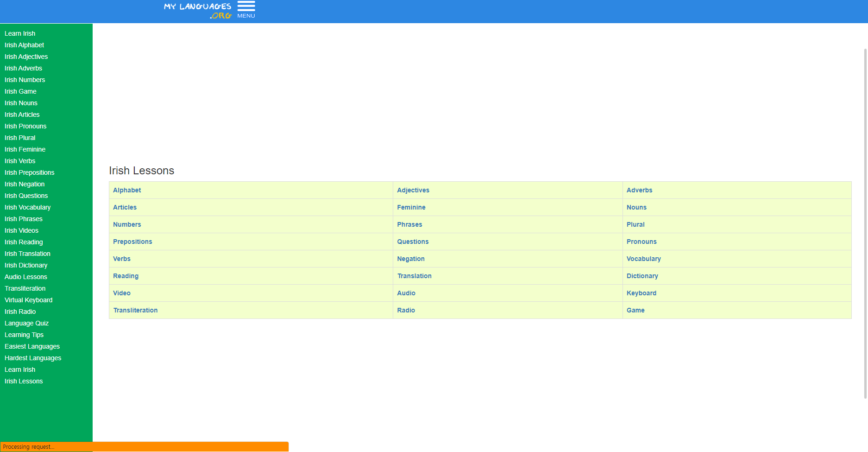This screenshot has height=452, width=868.
Task: Open the hamburger MENU icon
Action: click(x=246, y=6)
